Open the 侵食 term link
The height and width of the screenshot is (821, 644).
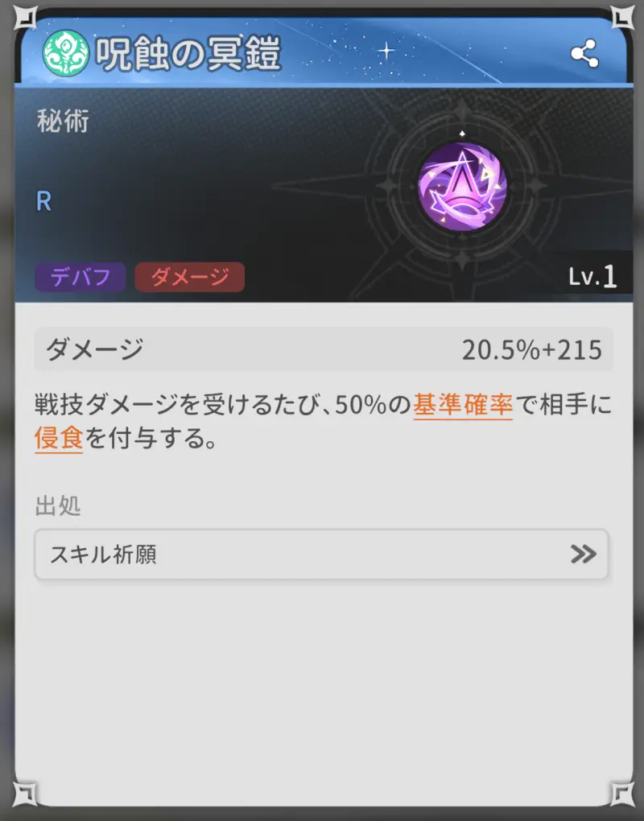pos(59,438)
